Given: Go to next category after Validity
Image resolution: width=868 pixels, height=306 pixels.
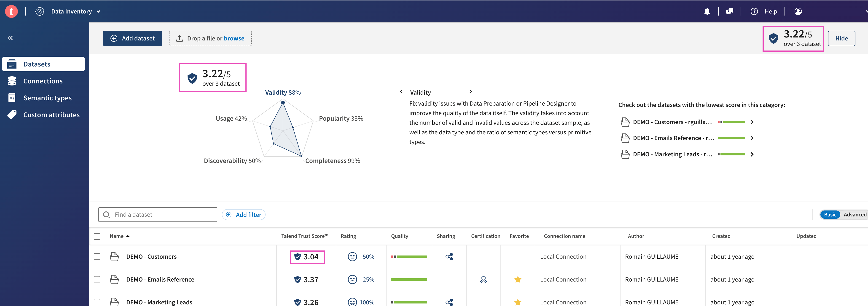Looking at the screenshot, I should tap(470, 92).
